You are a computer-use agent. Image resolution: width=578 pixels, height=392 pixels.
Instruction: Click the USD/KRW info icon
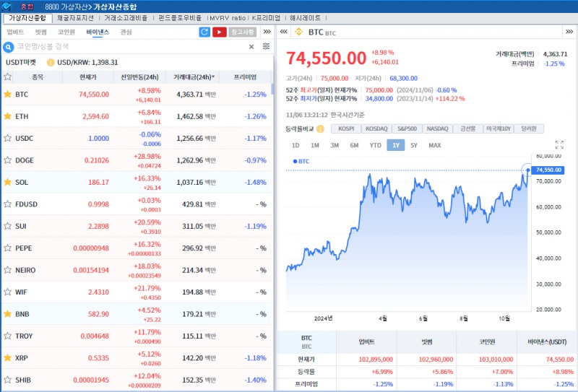pyautogui.click(x=51, y=63)
